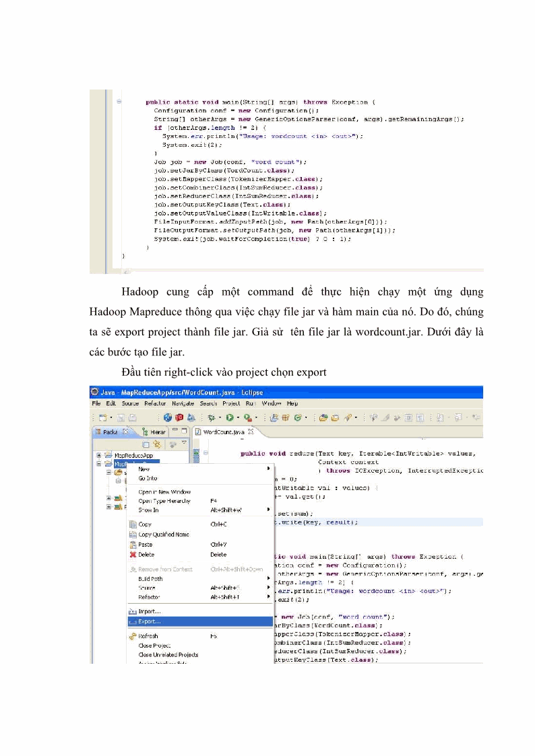Open the New submenu in context menu
Viewport: 535px width, 756px height.
click(144, 469)
